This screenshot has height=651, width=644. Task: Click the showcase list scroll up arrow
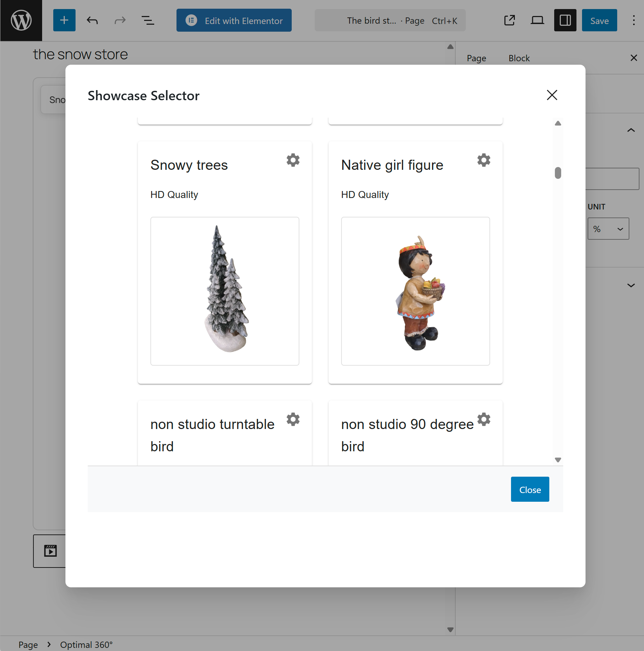click(558, 123)
